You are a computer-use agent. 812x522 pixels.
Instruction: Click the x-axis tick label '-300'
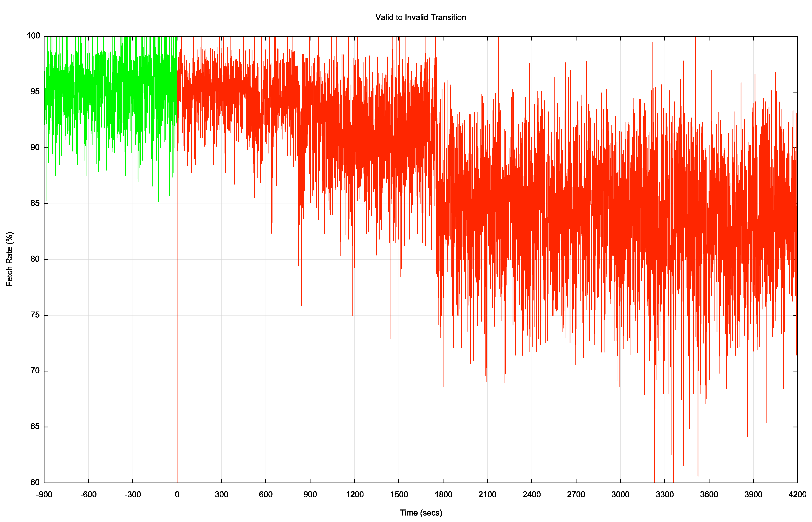click(133, 495)
